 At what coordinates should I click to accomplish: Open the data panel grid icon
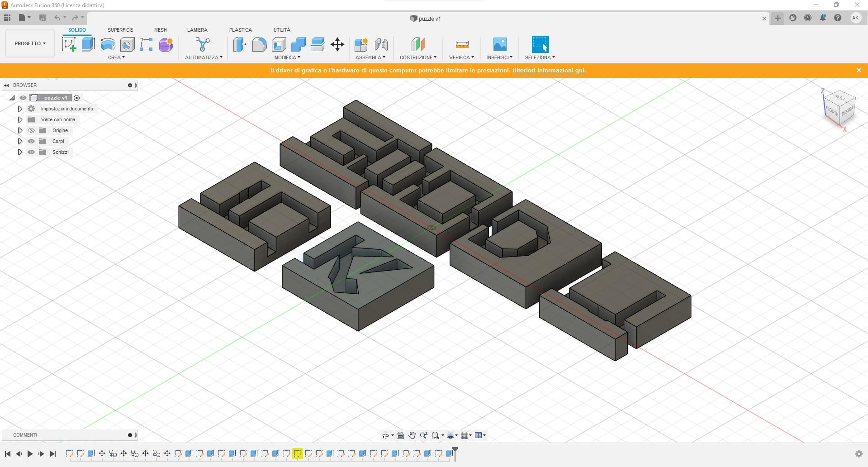coord(7,18)
